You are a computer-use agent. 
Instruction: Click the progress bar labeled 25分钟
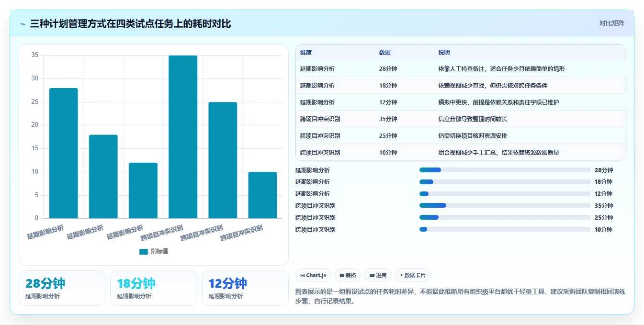click(x=505, y=217)
